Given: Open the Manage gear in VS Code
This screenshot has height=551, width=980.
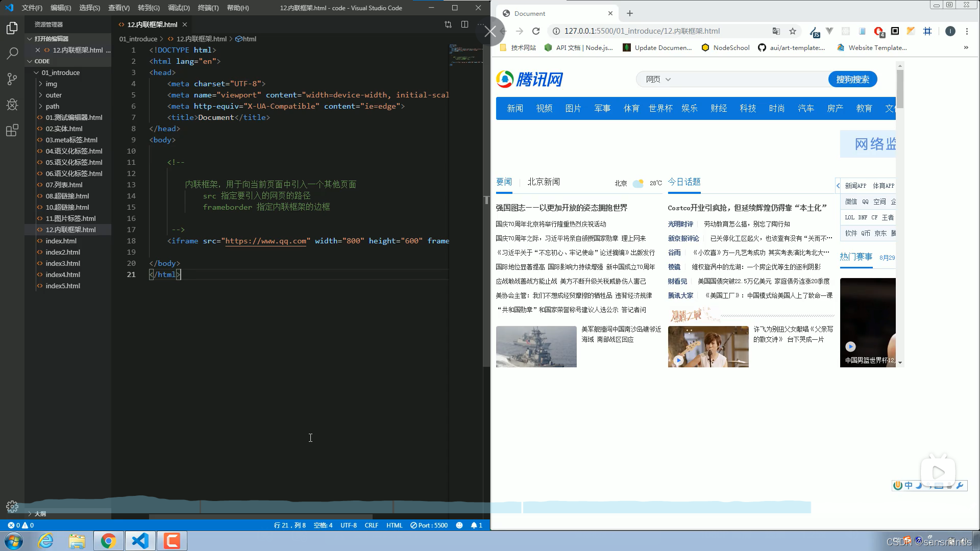Looking at the screenshot, I should point(12,507).
